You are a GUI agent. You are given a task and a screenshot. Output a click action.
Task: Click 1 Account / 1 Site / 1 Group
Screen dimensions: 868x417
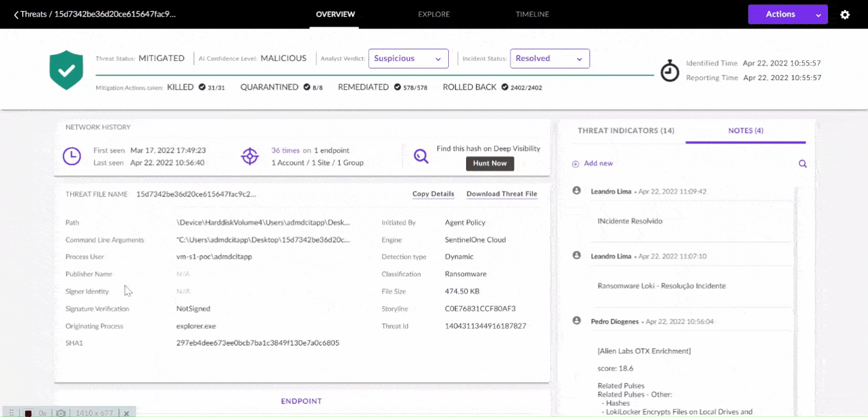point(318,163)
